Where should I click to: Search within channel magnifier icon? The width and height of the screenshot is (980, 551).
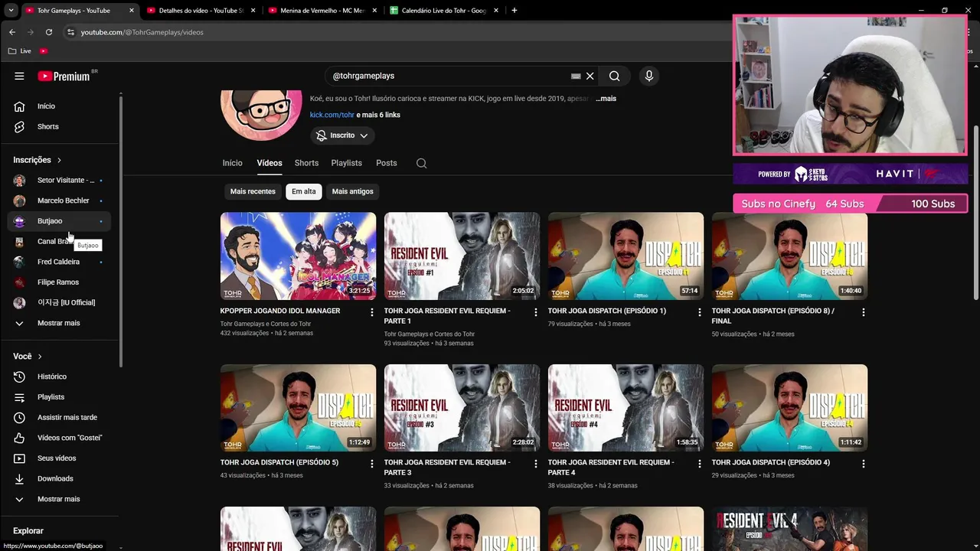(x=421, y=163)
